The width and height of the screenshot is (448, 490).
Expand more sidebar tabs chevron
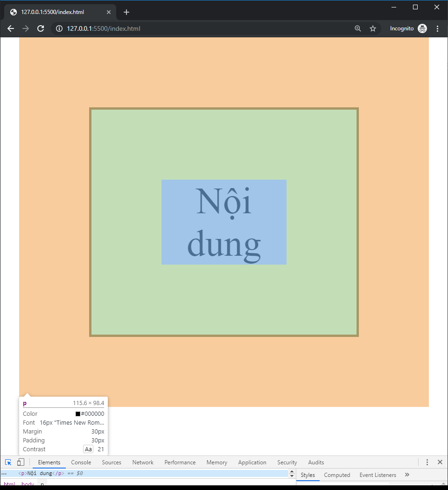(x=407, y=475)
